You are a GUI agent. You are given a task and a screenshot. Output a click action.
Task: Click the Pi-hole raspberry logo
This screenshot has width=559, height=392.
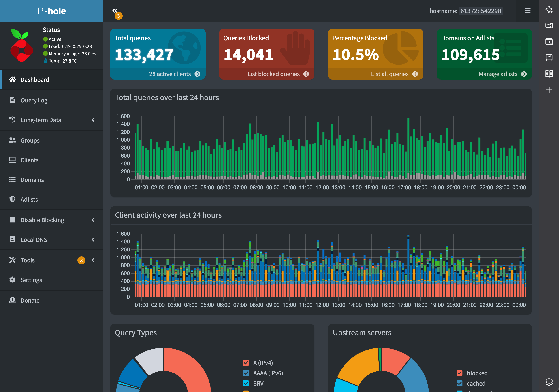point(21,45)
